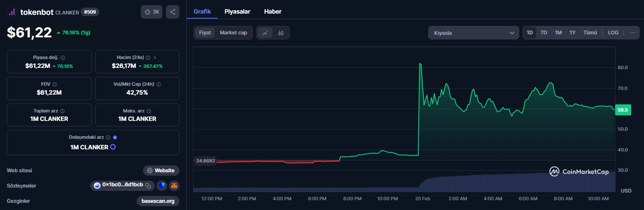The width and height of the screenshot is (644, 210).
Task: Show info for Maks. arz
Action: (148, 111)
